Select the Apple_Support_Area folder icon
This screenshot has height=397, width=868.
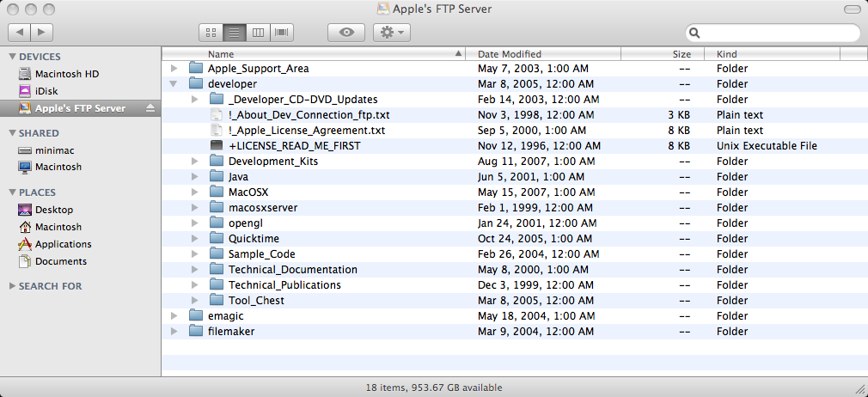196,69
